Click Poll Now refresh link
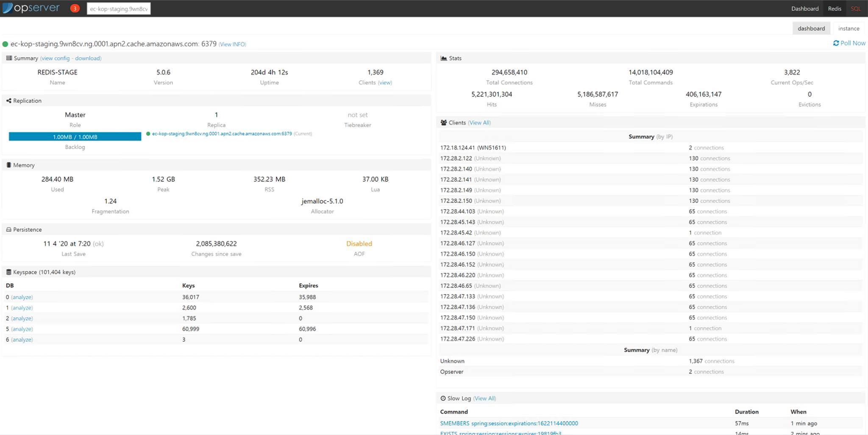 tap(849, 43)
